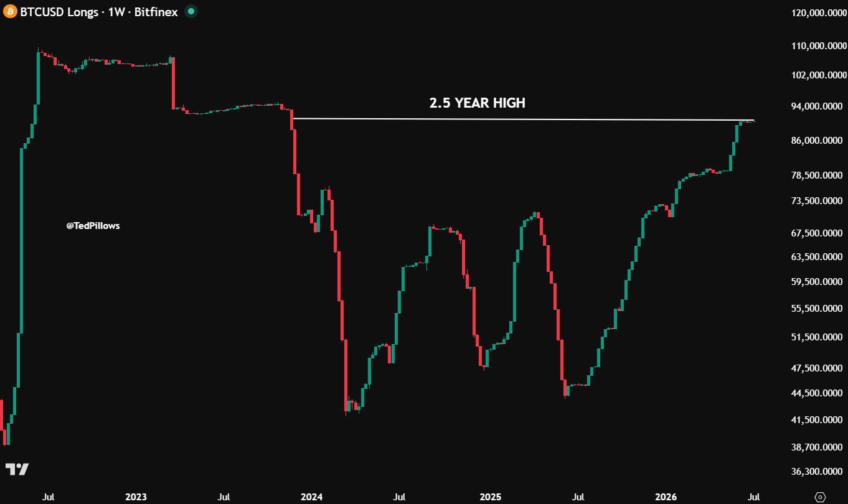Click the 86,000.0000 price label

click(818, 141)
